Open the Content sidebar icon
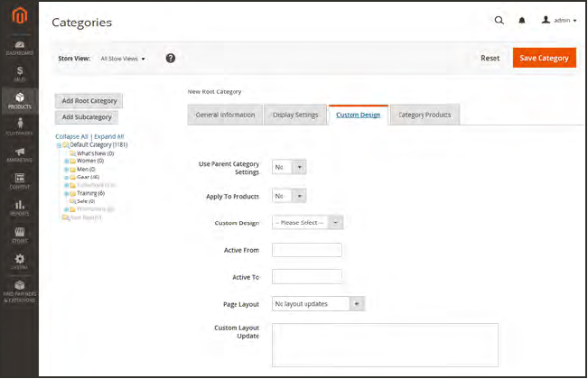This screenshot has height=379, width=588. pyautogui.click(x=19, y=180)
